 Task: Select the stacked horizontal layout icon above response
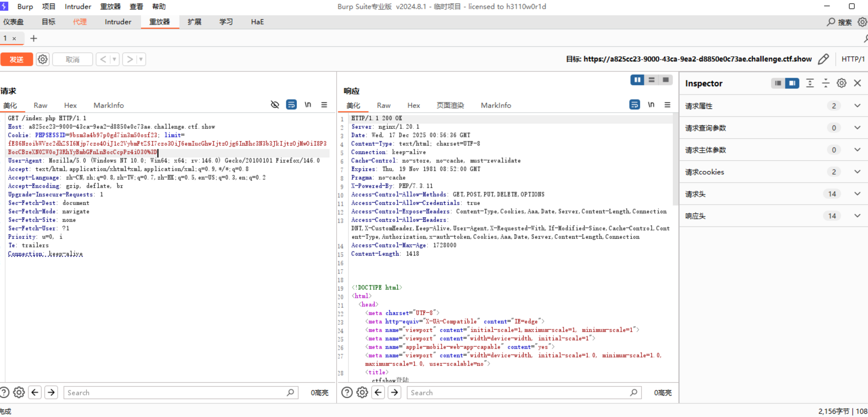click(652, 80)
